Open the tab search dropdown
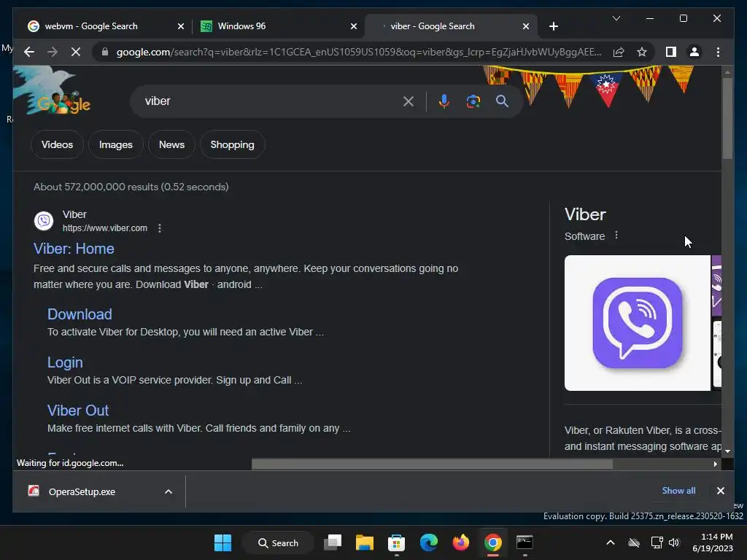The image size is (747, 560). point(616,18)
